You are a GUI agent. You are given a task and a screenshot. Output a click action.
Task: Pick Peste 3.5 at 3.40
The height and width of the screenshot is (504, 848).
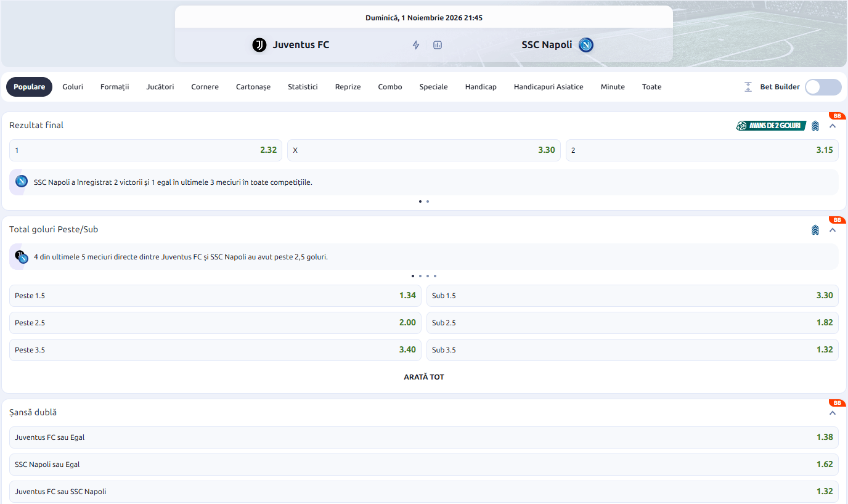(215, 350)
